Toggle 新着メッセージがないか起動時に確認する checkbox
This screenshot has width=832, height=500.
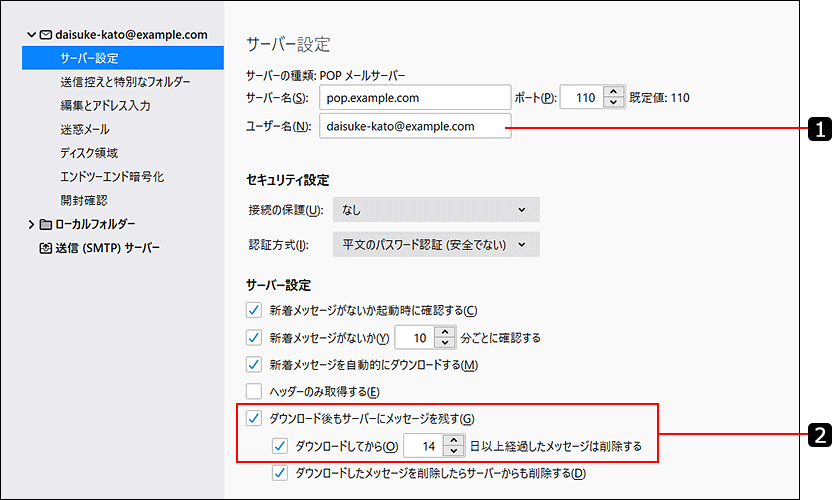[x=253, y=311]
